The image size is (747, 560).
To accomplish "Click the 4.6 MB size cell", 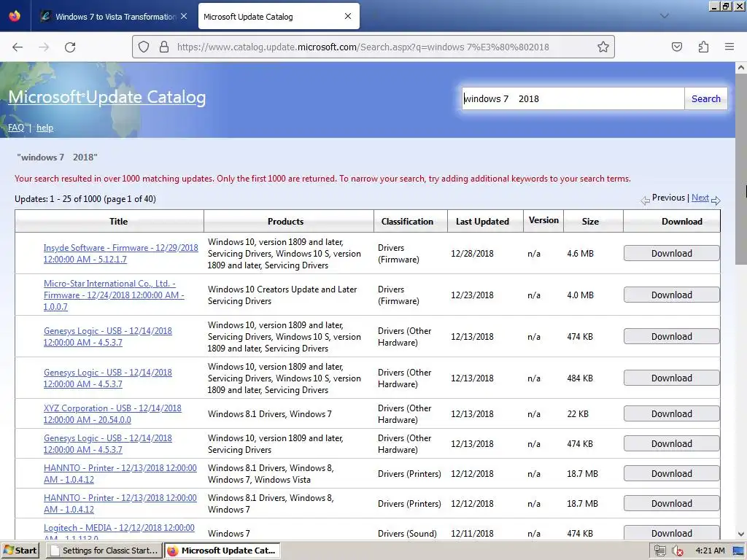I will (580, 253).
